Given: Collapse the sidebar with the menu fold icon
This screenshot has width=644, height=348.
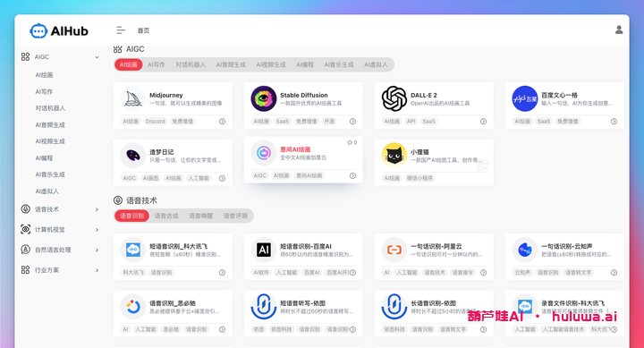Looking at the screenshot, I should point(121,30).
